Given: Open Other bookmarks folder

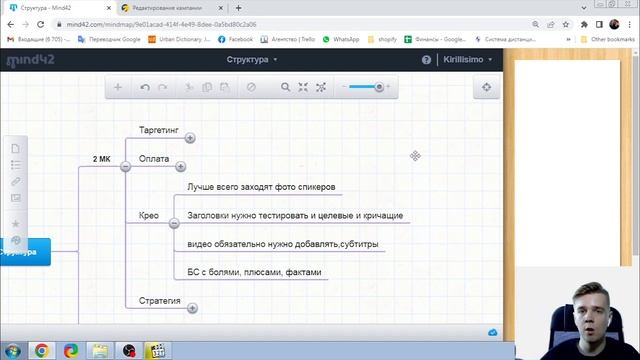Looking at the screenshot, I should pyautogui.click(x=608, y=40).
